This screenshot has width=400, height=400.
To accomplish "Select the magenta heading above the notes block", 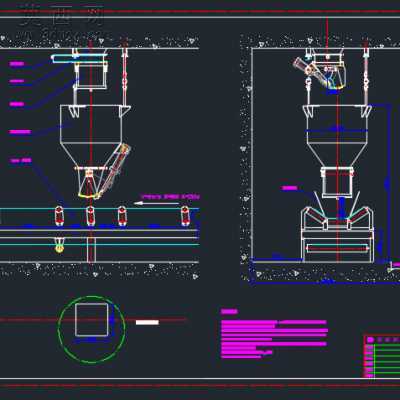I will [229, 312].
